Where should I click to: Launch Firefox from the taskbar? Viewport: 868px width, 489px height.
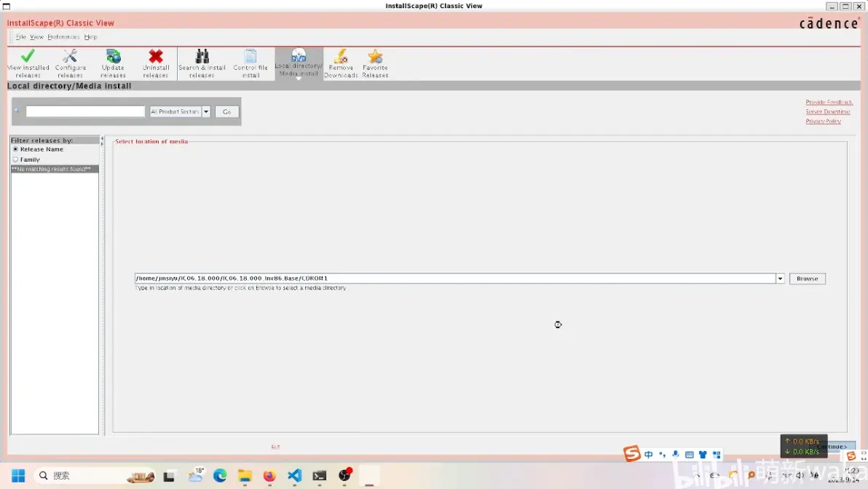point(269,476)
